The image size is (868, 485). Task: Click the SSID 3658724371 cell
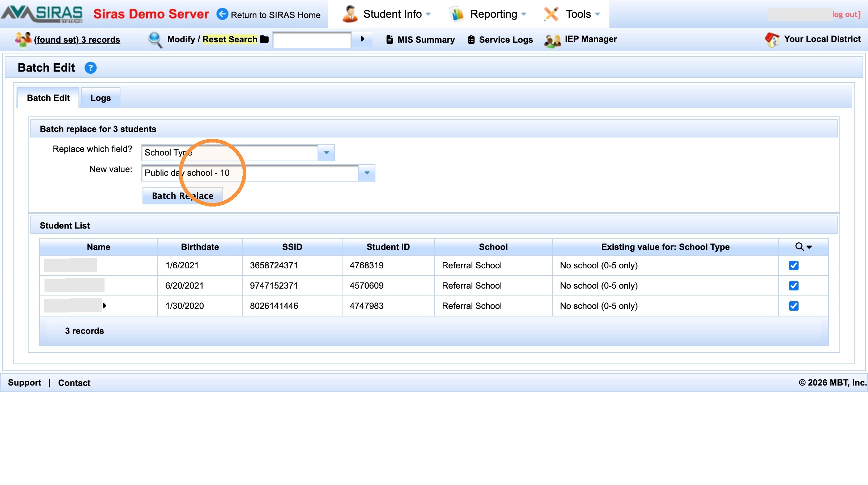coord(292,265)
